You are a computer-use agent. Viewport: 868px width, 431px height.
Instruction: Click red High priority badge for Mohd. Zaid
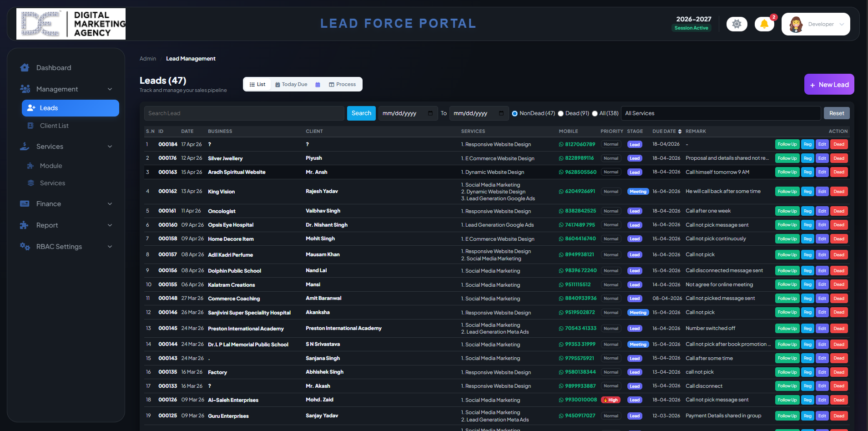tap(611, 400)
